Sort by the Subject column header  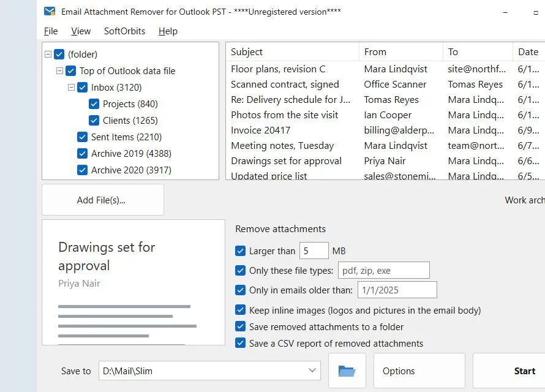(292, 52)
